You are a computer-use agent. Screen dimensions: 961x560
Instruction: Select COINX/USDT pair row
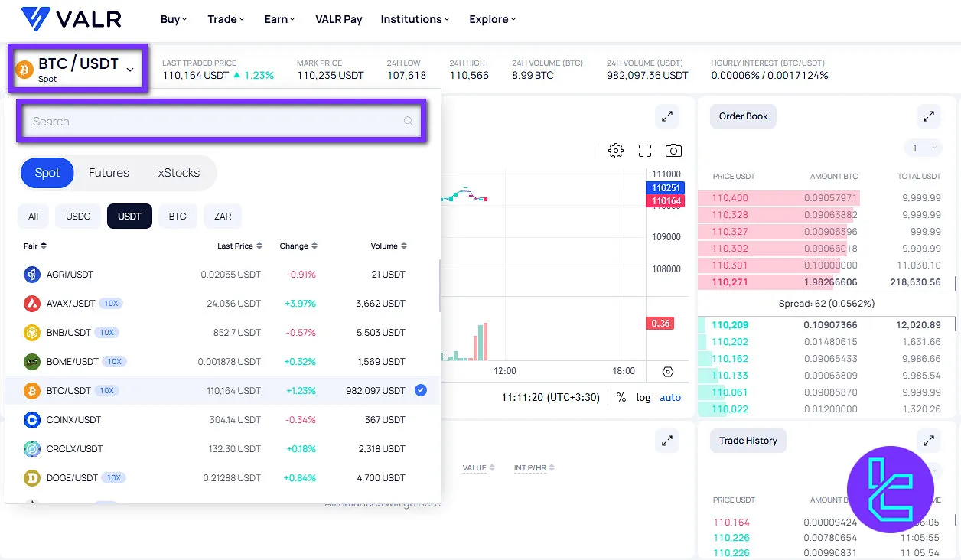[x=223, y=419]
